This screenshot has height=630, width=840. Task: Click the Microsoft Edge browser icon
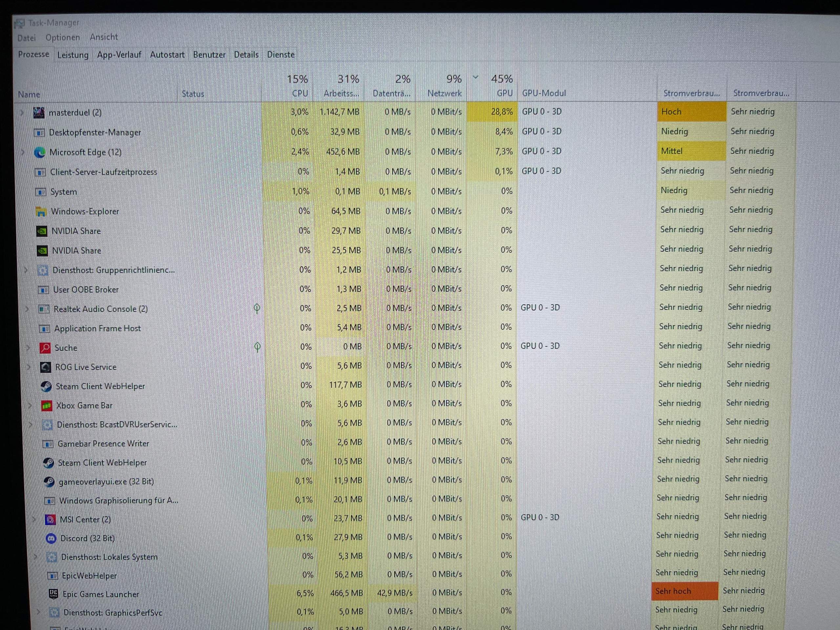40,152
